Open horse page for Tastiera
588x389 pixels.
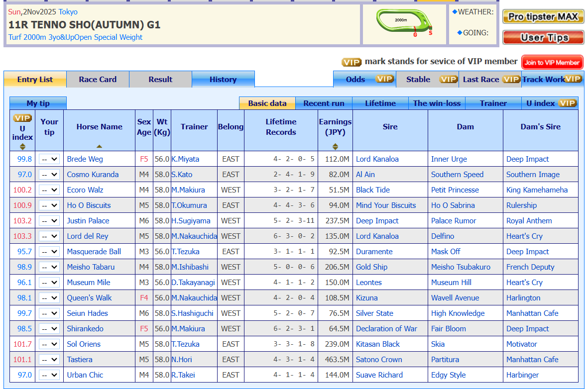coord(80,359)
